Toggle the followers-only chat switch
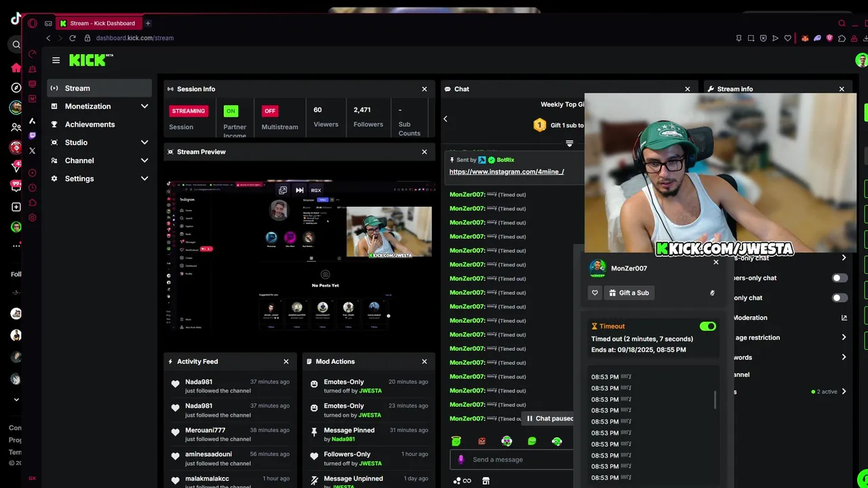This screenshot has height=488, width=868. (x=840, y=278)
